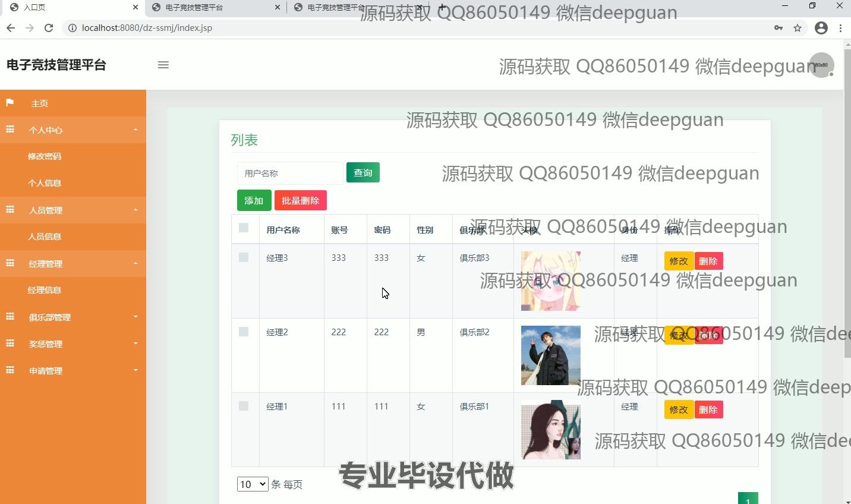Viewport: 851px width, 504px height.
Task: Open the page size dropdown showing 10
Action: pos(252,484)
